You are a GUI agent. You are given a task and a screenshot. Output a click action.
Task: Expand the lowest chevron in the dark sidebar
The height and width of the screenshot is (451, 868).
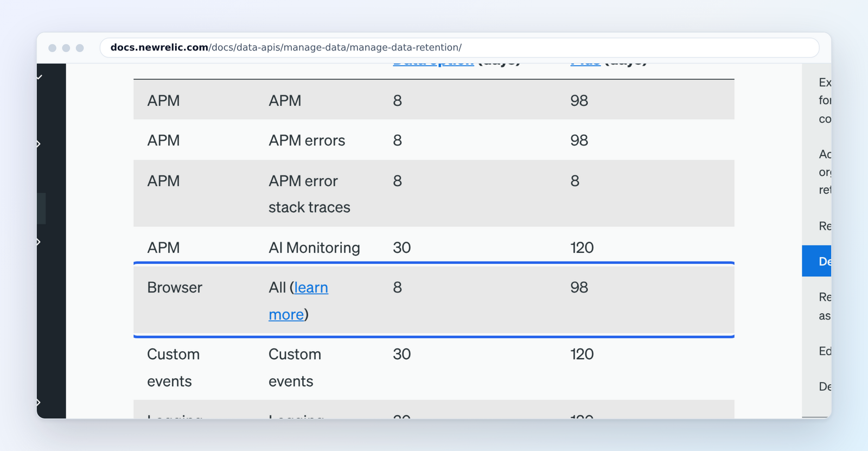(39, 402)
